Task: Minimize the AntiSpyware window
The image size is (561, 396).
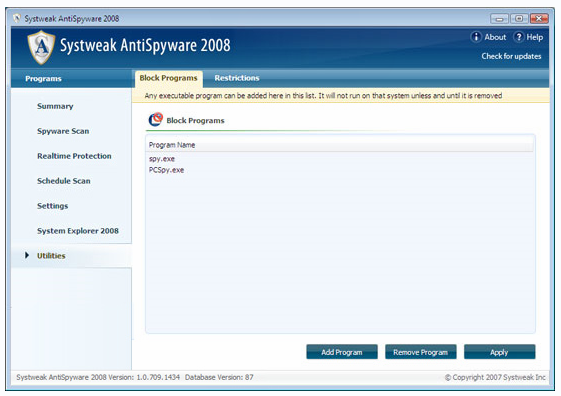Action: click(x=499, y=18)
